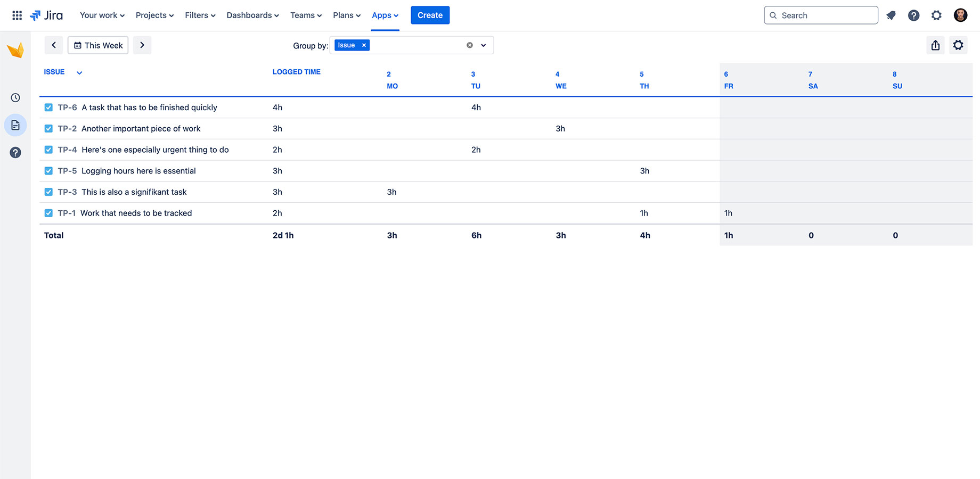The width and height of the screenshot is (980, 479).
Task: Open the Apps menu
Action: click(x=385, y=15)
